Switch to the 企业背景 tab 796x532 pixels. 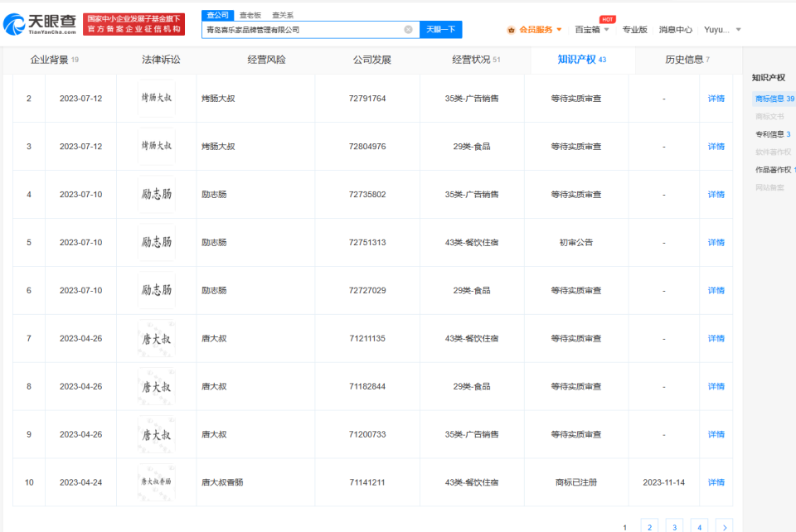click(x=50, y=60)
